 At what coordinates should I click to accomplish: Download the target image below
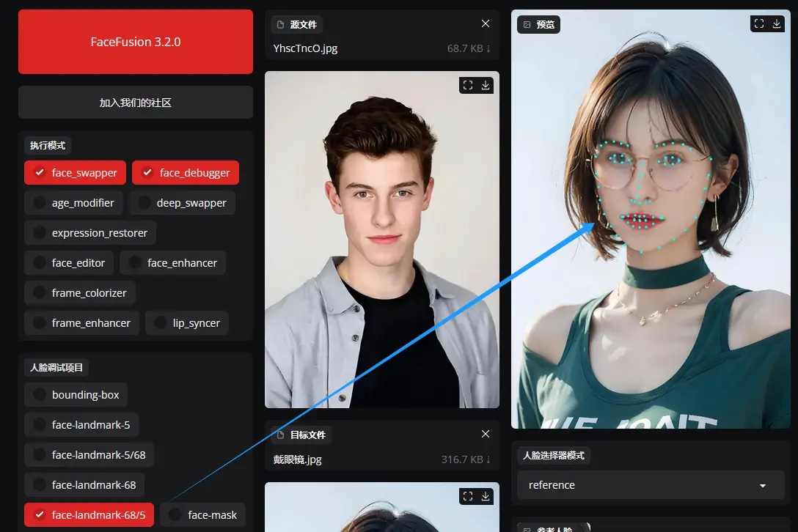click(485, 496)
